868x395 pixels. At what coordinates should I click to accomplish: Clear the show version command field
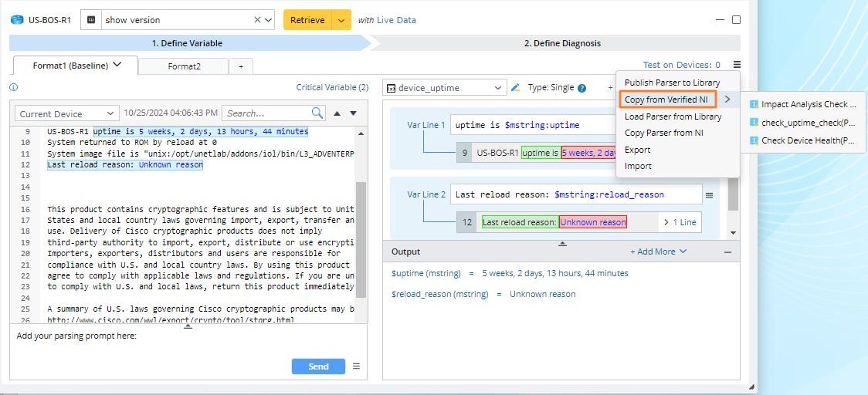click(257, 20)
